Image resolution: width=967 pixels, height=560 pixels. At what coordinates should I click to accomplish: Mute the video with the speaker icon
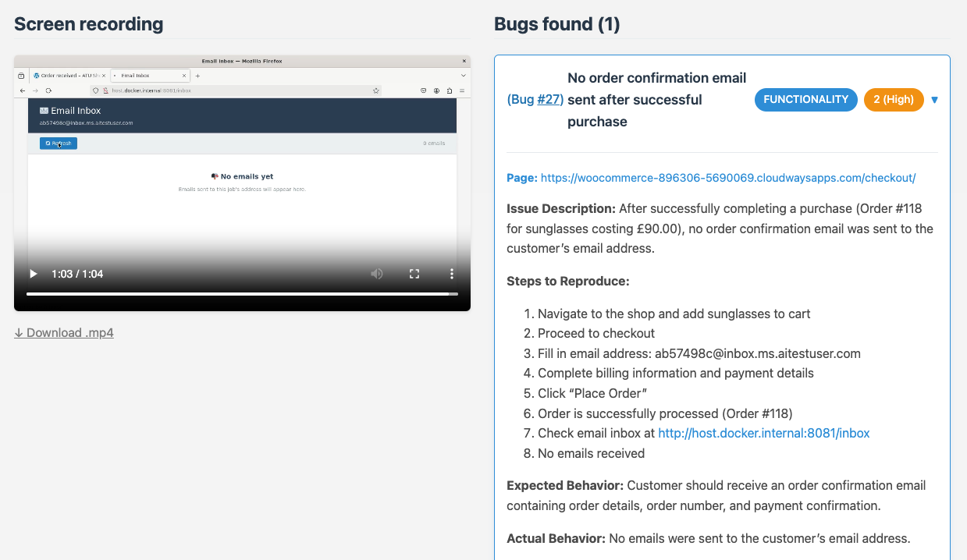pos(376,274)
